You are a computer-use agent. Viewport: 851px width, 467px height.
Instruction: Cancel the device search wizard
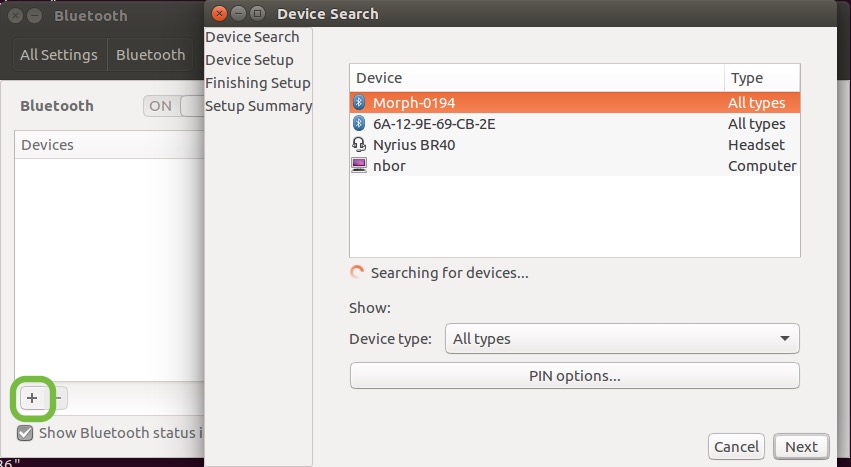pos(736,446)
